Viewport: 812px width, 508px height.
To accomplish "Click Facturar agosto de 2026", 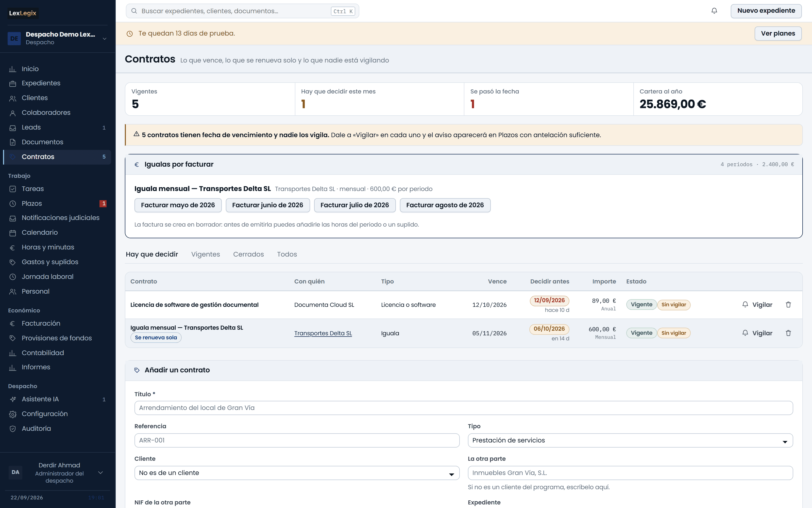I will click(x=445, y=205).
